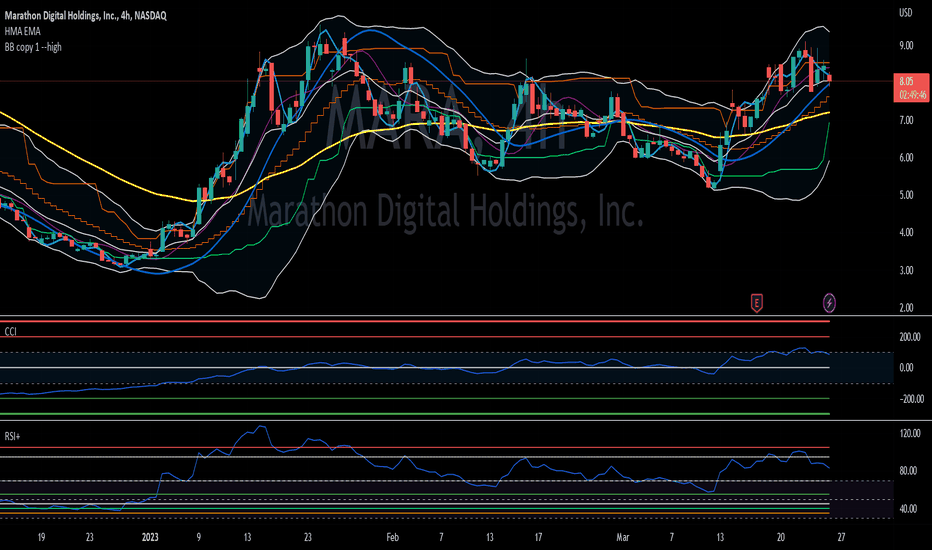Screen dimensions: 932x550
Task: Click the Marathon Digital Holdings chart title
Action: click(x=86, y=15)
